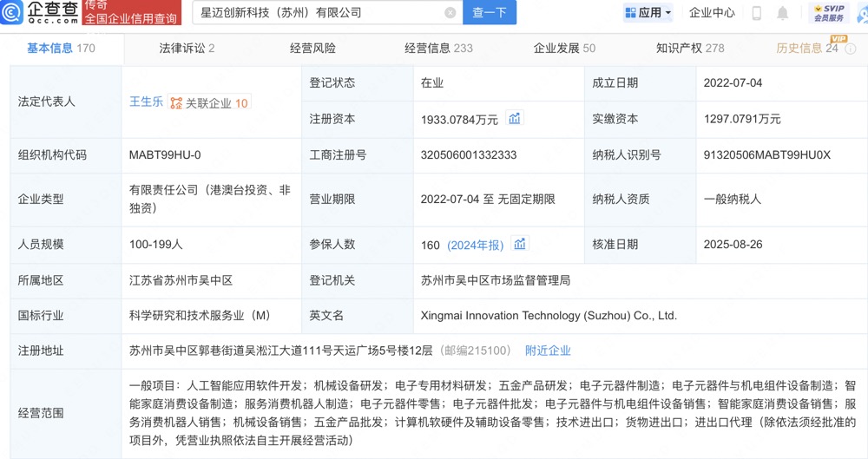This screenshot has width=868, height=459.
Task: View the 注册资本 history chart icon
Action: (515, 119)
